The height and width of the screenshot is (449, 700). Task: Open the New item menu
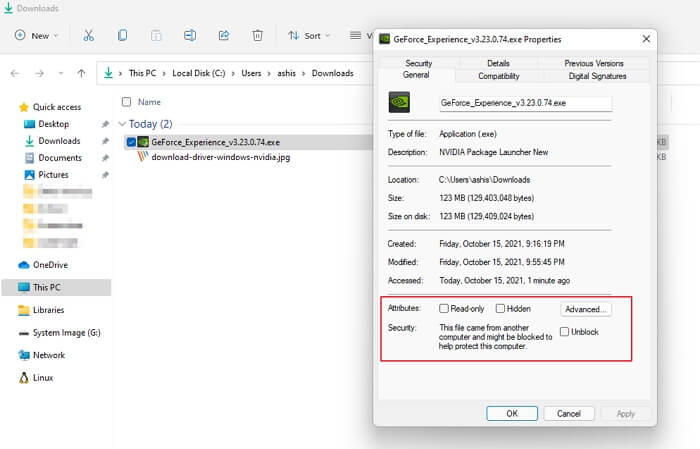(x=37, y=35)
